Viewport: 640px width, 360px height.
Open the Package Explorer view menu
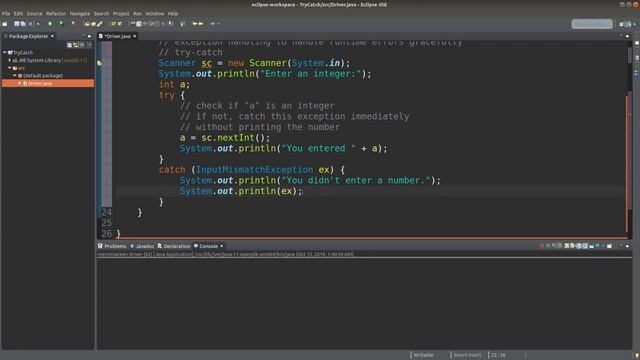[89, 44]
